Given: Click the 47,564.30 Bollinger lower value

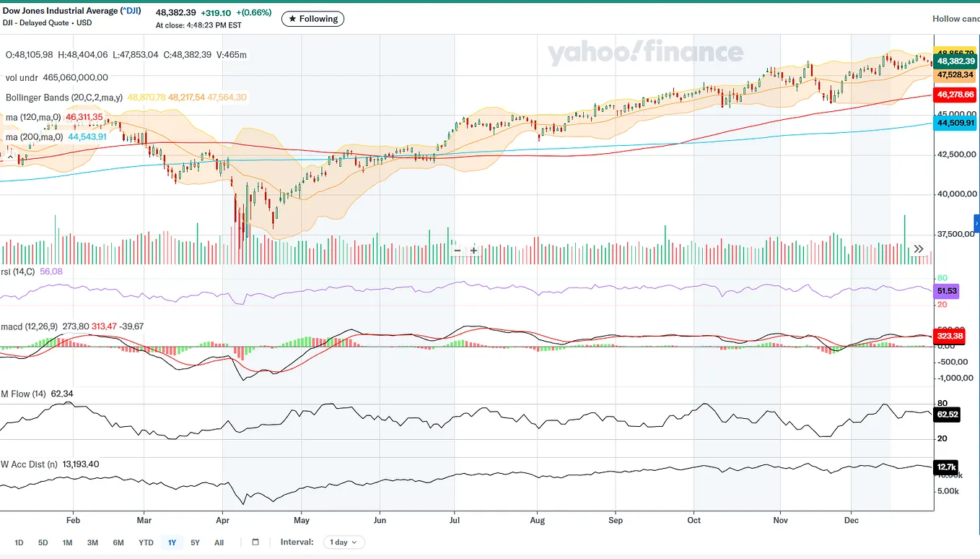Looking at the screenshot, I should pyautogui.click(x=227, y=97).
